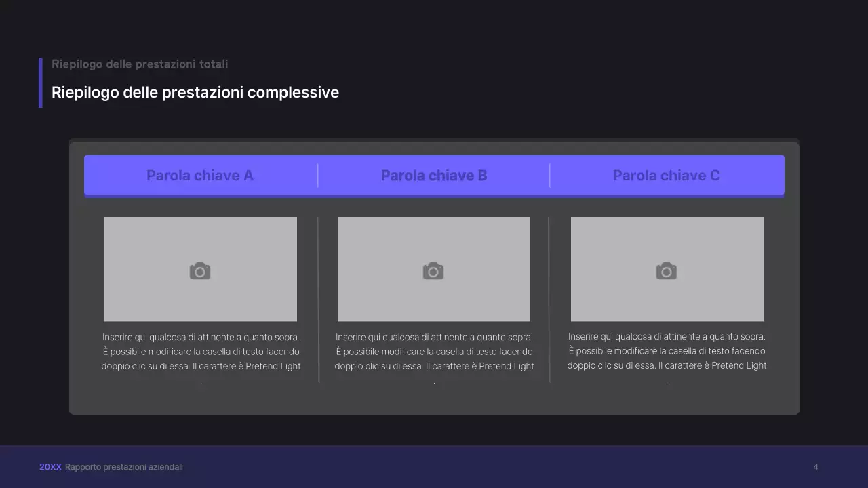Screen dimensions: 868x488
Task: Click Rapporto prestazioni aziendali in the footer
Action: click(125, 466)
